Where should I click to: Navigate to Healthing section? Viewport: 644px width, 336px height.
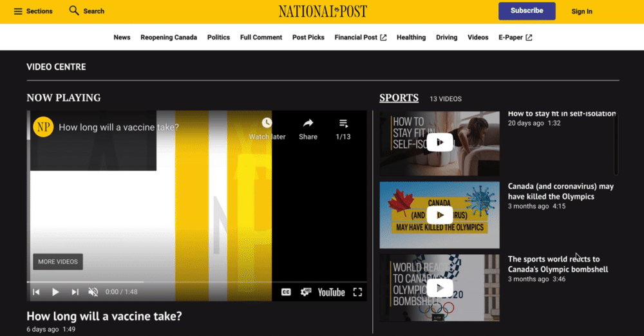tap(411, 37)
